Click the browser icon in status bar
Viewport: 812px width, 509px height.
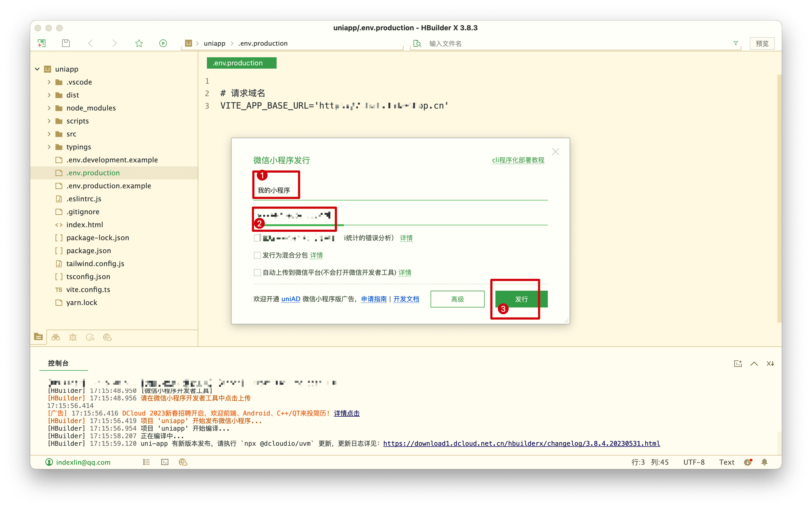(x=183, y=462)
